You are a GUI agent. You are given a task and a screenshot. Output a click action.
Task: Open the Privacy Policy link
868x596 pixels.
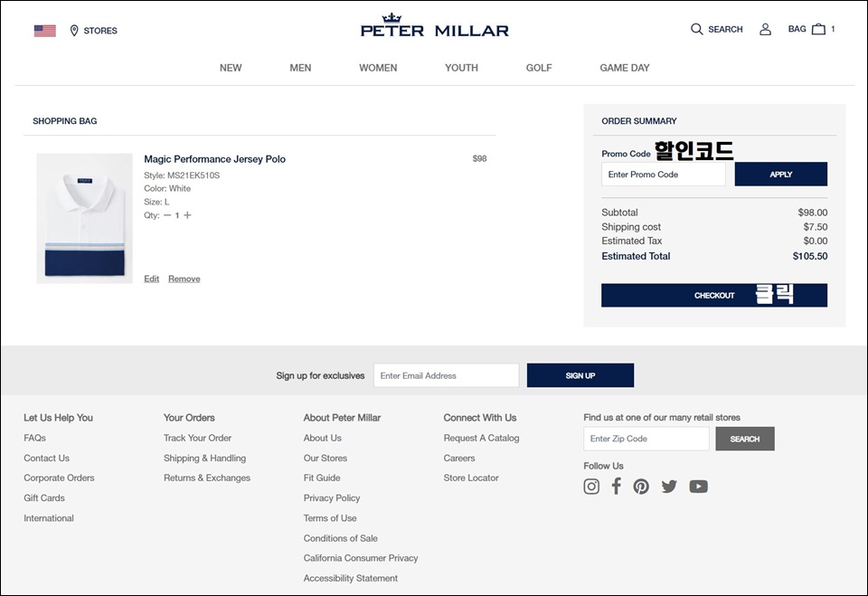(332, 498)
